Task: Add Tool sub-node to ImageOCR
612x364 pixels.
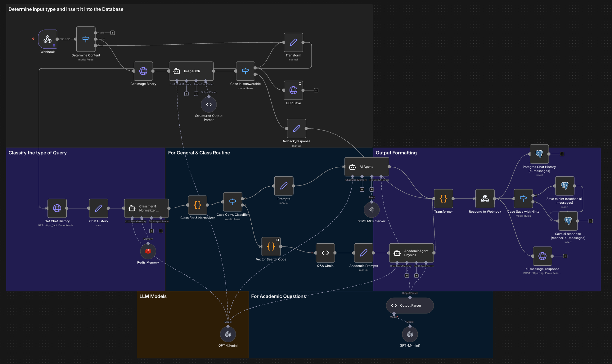Action: tap(196, 94)
